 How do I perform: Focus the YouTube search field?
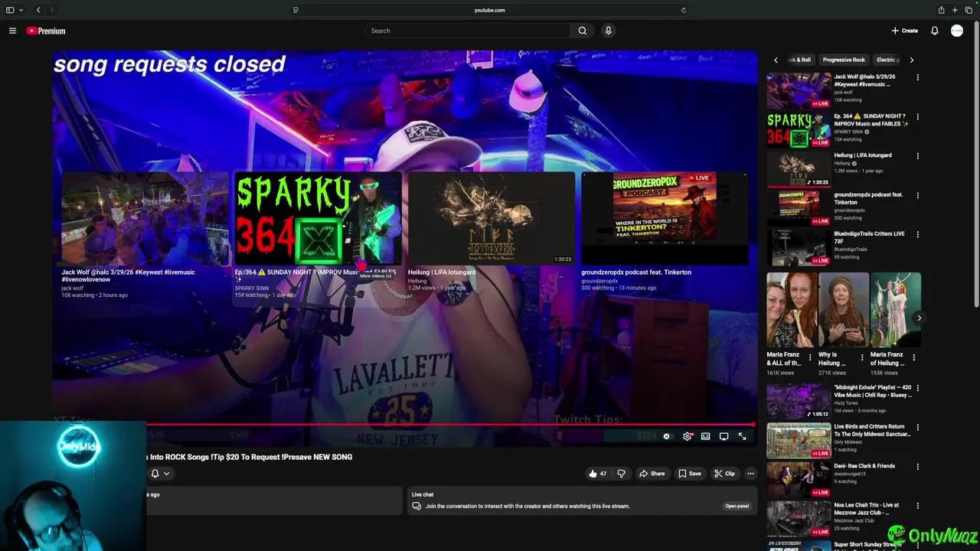(x=468, y=31)
